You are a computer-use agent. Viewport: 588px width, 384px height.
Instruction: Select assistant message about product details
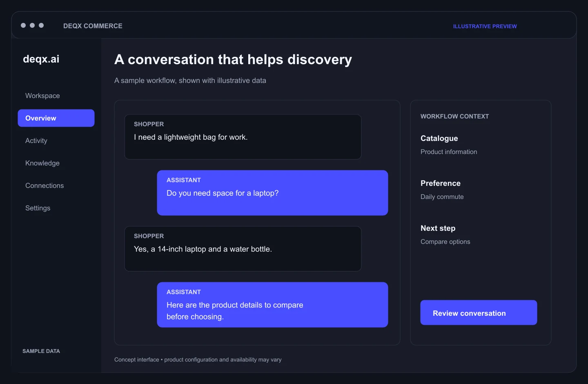point(272,305)
